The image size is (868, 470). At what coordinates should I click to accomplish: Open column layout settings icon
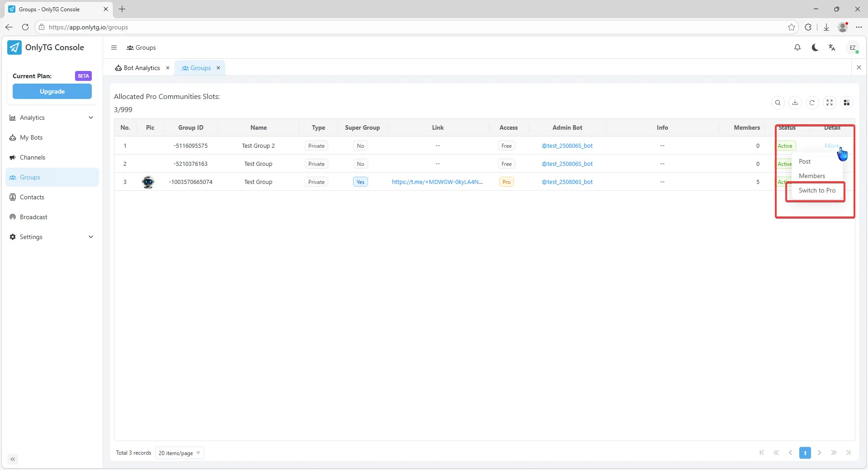(846, 103)
